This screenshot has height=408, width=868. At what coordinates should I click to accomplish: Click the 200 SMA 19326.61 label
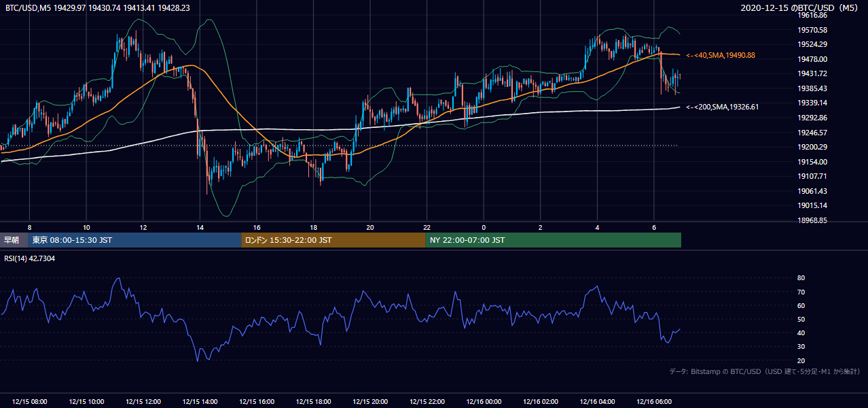[x=723, y=107]
